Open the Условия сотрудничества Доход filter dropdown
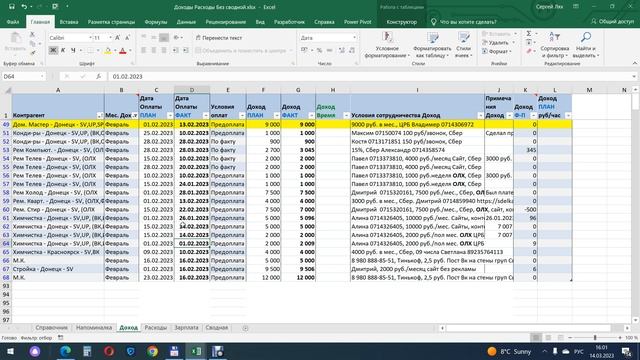Viewport: 640px width, 360px height. [x=480, y=116]
